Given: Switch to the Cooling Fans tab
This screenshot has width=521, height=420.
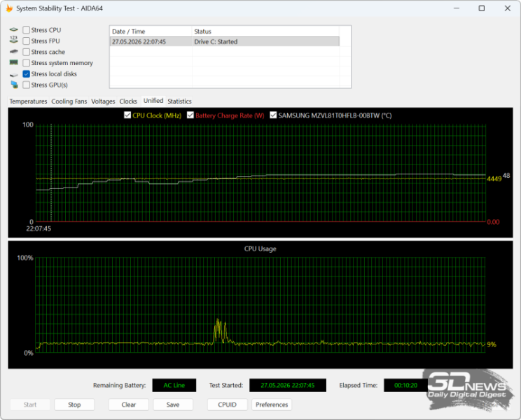Looking at the screenshot, I should (69, 101).
